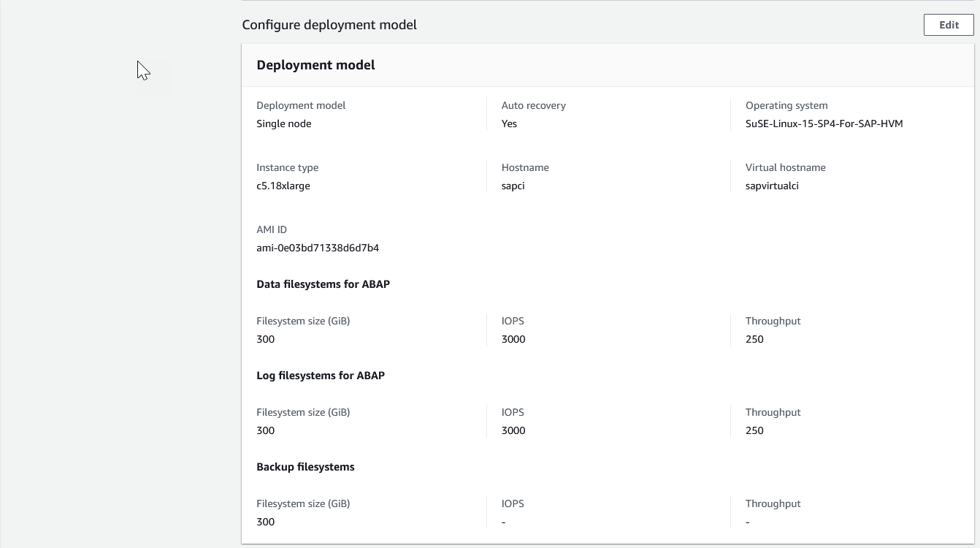Click the Backup filesystems heading
The width and height of the screenshot is (980, 548).
[305, 467]
